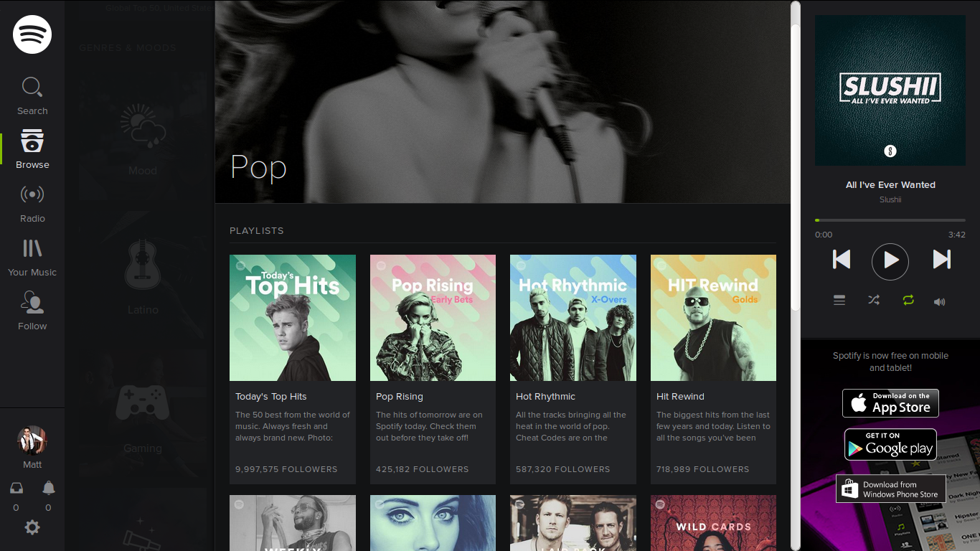The height and width of the screenshot is (551, 980).
Task: Open the Follow section
Action: (32, 311)
